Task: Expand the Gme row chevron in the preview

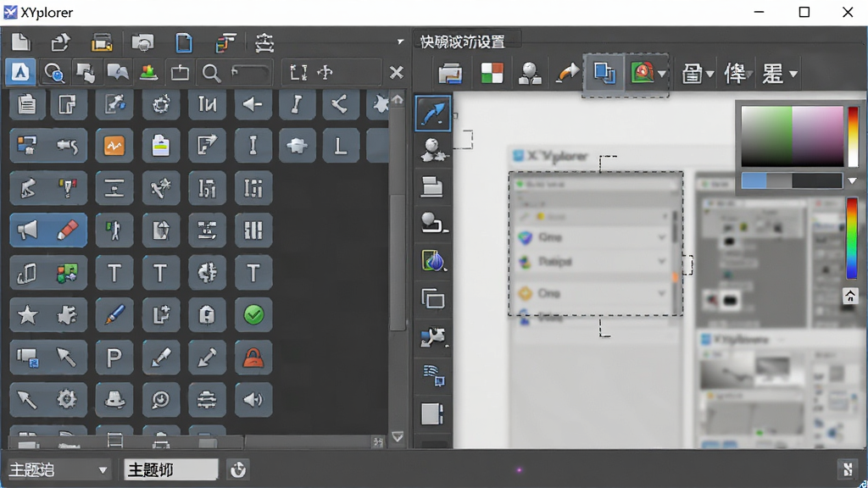Action: (x=661, y=237)
